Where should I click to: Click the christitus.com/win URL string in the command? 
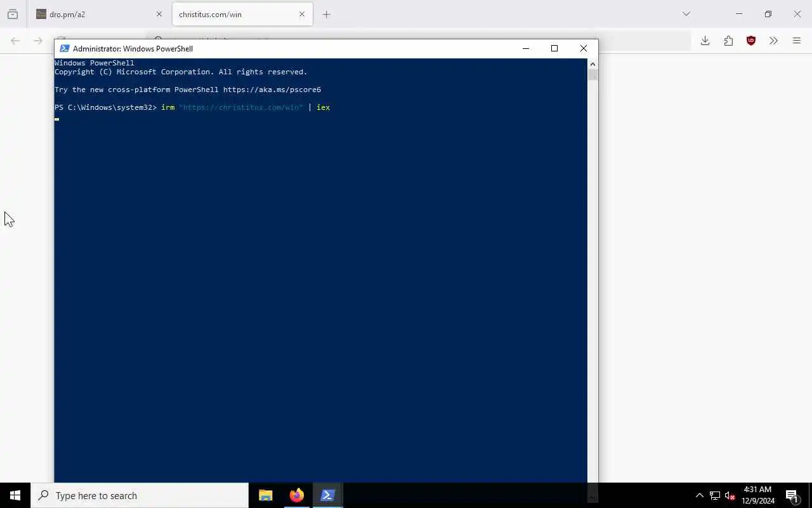241,107
